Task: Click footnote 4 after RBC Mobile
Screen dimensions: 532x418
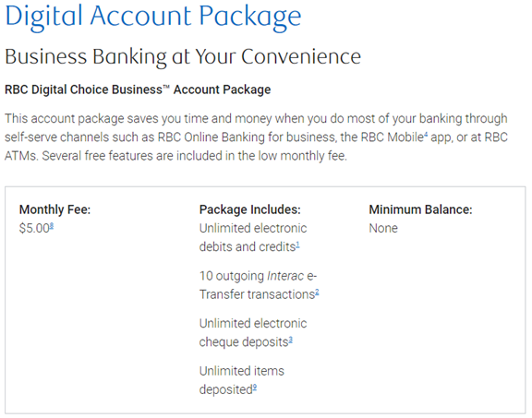Action: (x=426, y=135)
